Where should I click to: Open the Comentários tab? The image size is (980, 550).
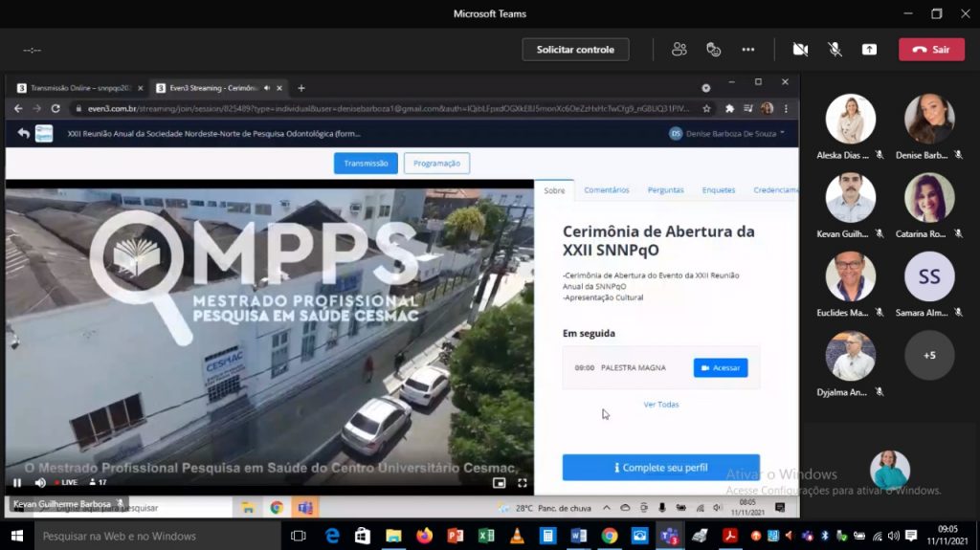coord(606,190)
